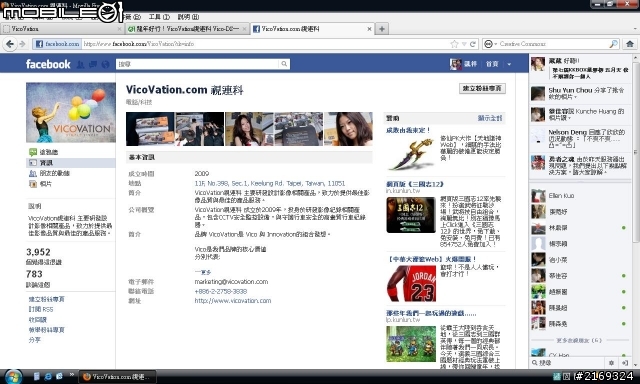Open the third photo of woman in red
640x384 pixels.
(x=249, y=129)
